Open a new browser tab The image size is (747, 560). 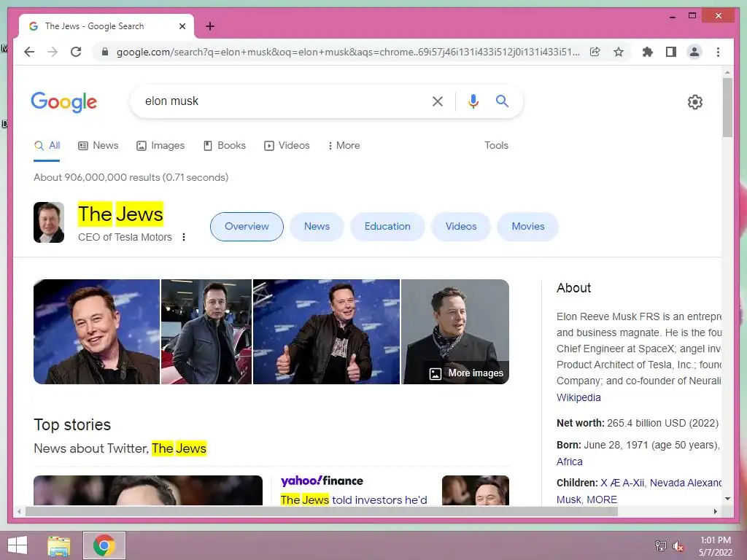pyautogui.click(x=210, y=26)
